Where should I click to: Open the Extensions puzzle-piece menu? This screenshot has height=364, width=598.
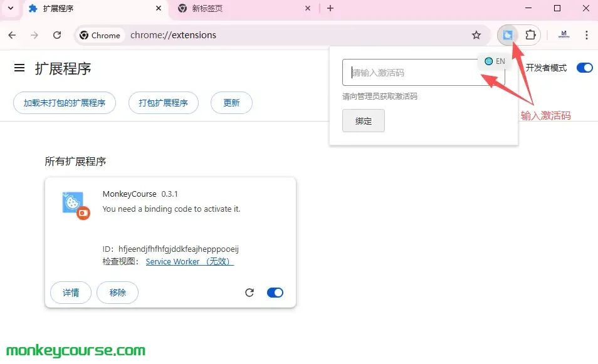tap(530, 35)
